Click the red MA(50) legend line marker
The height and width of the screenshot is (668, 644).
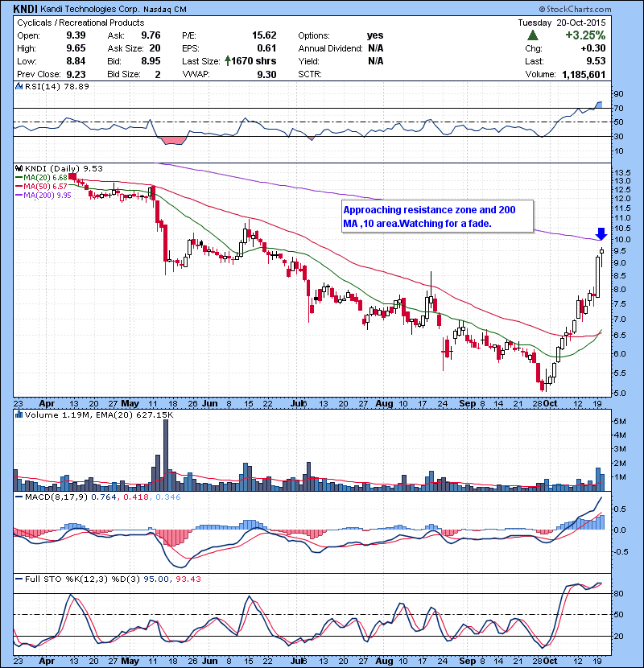click(19, 187)
